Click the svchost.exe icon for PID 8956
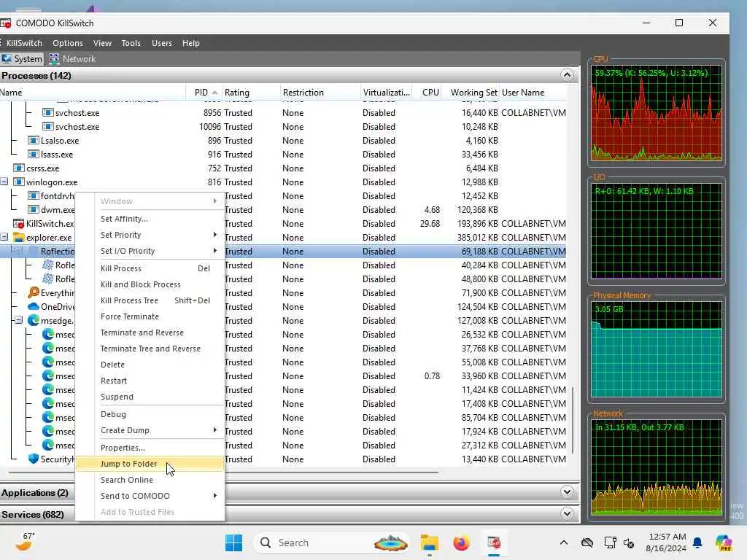 click(x=47, y=113)
